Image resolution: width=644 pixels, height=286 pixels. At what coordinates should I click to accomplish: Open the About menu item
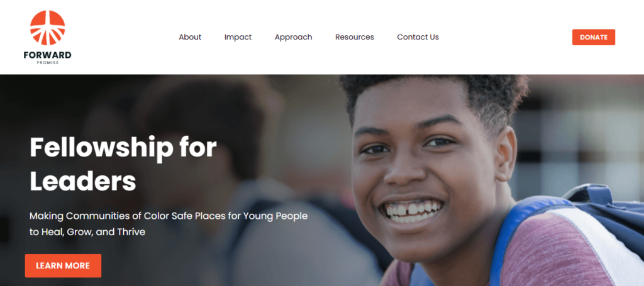click(190, 37)
